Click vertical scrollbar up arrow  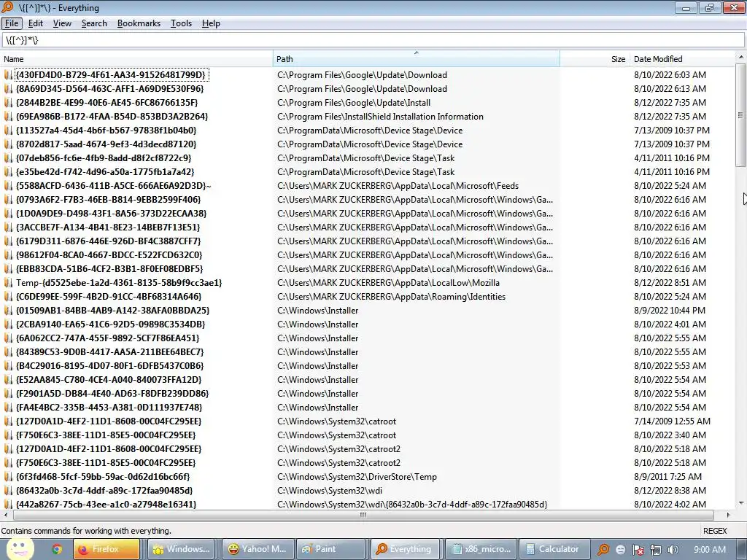pyautogui.click(x=741, y=57)
